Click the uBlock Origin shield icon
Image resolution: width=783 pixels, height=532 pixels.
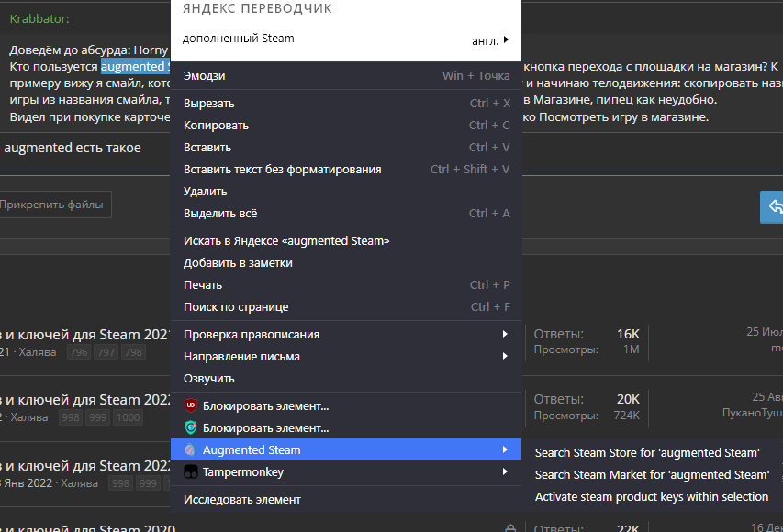click(x=191, y=405)
